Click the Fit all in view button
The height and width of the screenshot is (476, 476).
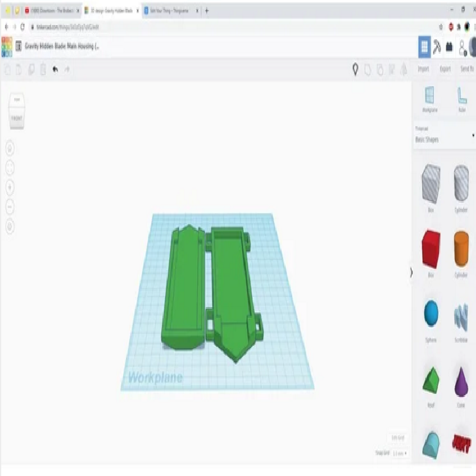pyautogui.click(x=10, y=168)
